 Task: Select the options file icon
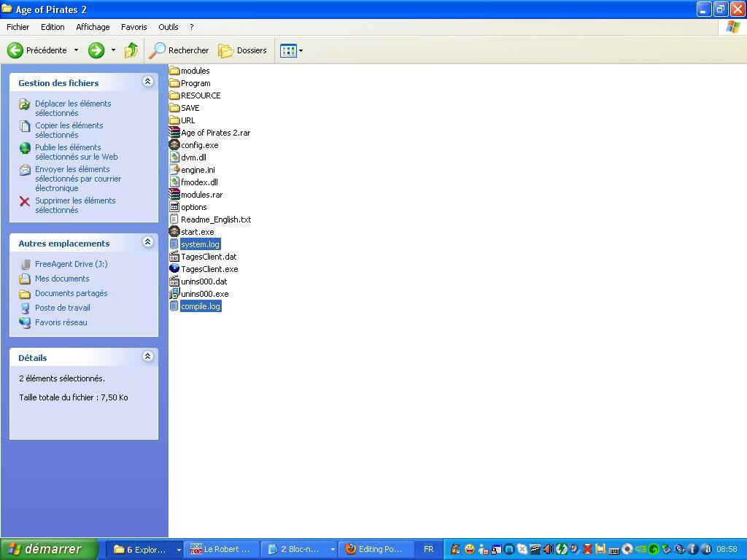point(174,206)
